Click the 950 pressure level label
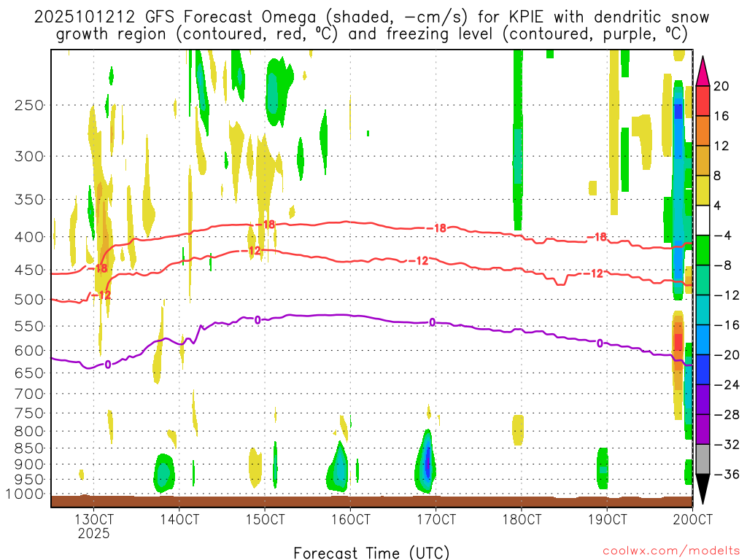 tap(29, 480)
